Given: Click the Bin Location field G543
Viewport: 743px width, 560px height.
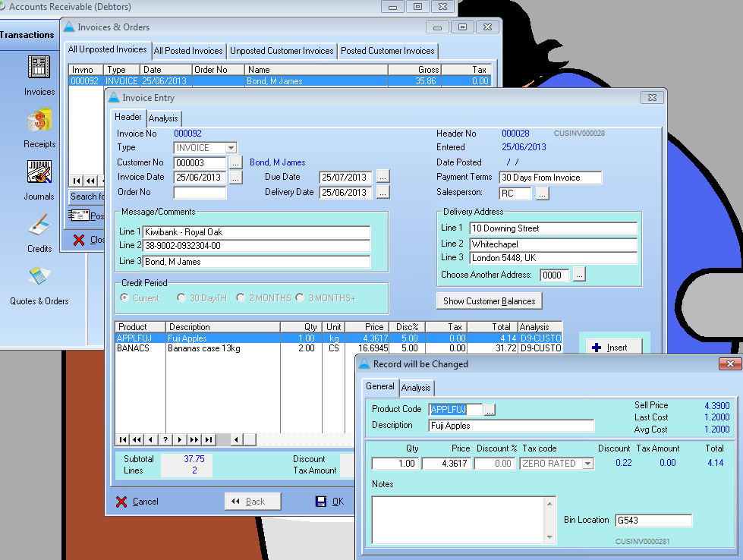Looking at the screenshot, I should (653, 521).
